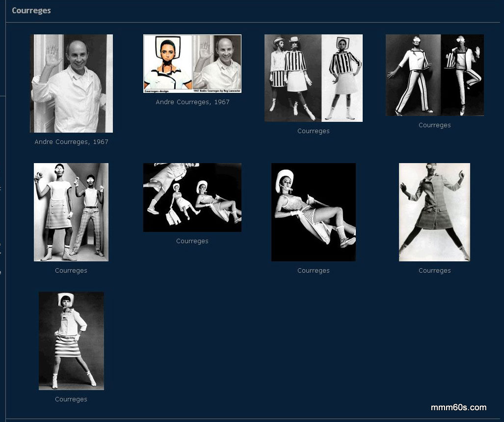
Task: Open the split thumbnail with square-hat model and man
Action: 192,64
